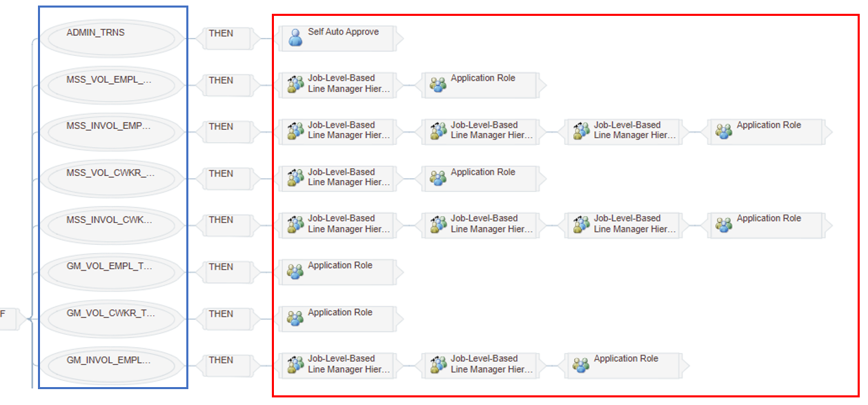Select the ADMIN_TRNS condition node
Screen dimensions: 868x405
coord(111,38)
